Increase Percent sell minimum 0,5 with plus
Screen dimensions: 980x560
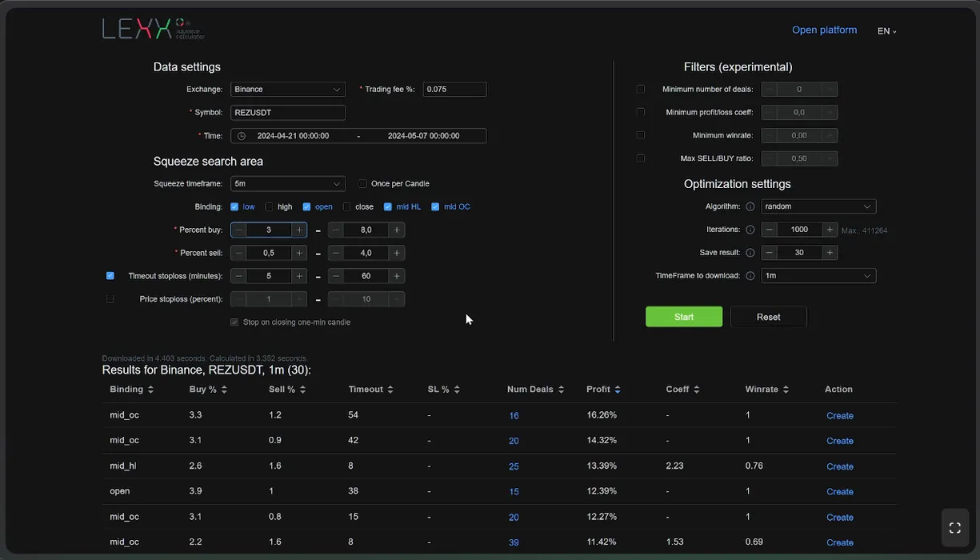(x=299, y=253)
